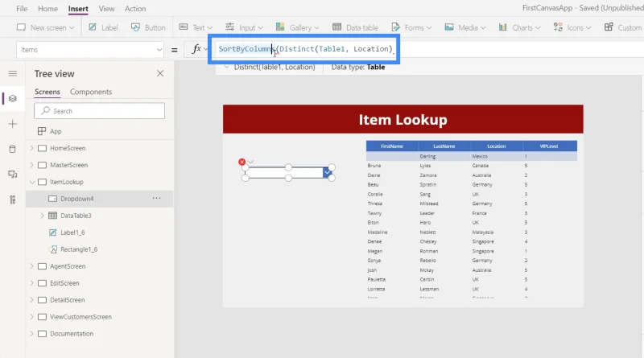Click the Item Lookup header label
Screen dimensions: 644x358
point(403,120)
